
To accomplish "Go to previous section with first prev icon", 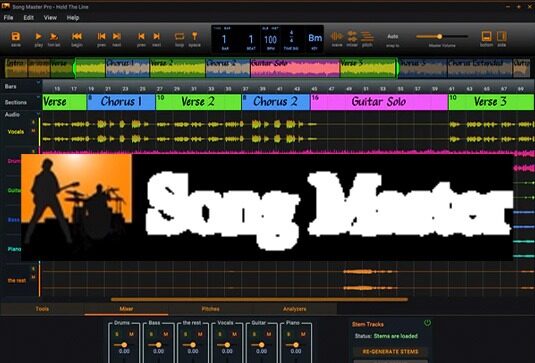I will (101, 36).
